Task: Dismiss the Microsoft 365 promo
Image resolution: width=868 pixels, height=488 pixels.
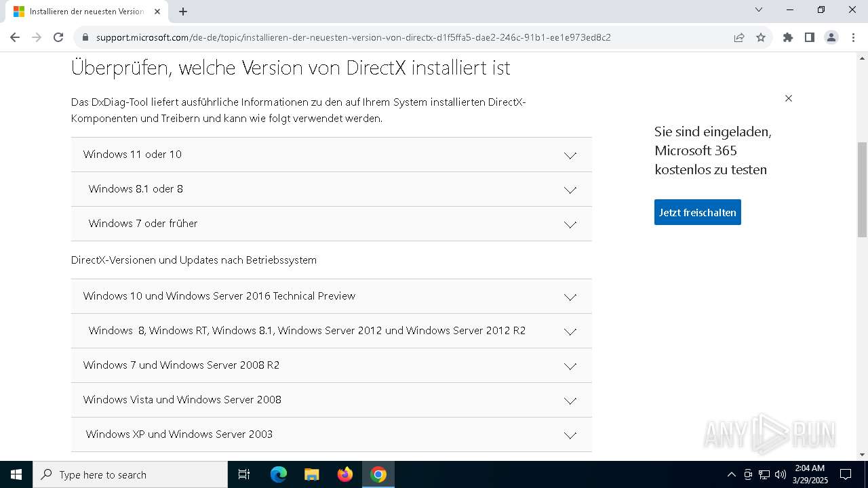Action: pos(788,98)
